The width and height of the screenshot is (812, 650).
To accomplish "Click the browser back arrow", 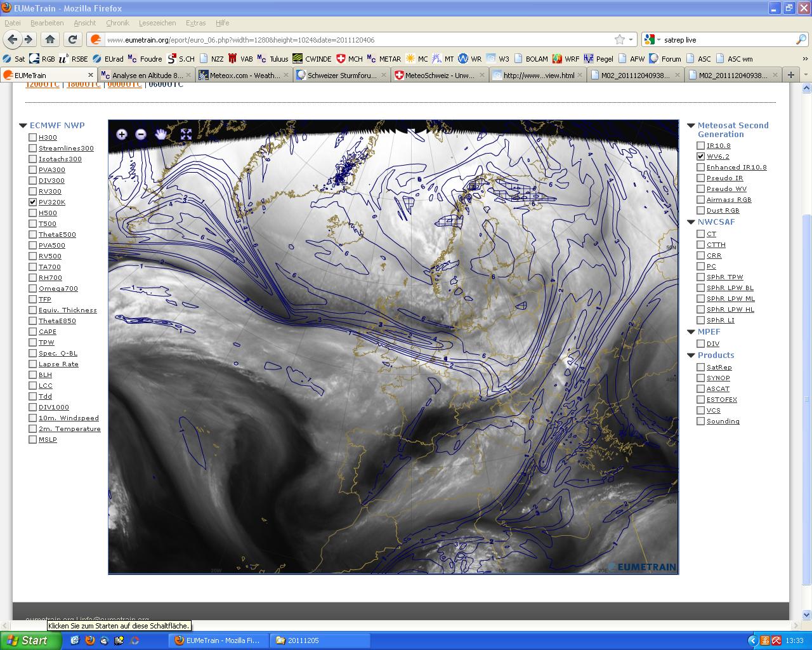I will coord(13,39).
